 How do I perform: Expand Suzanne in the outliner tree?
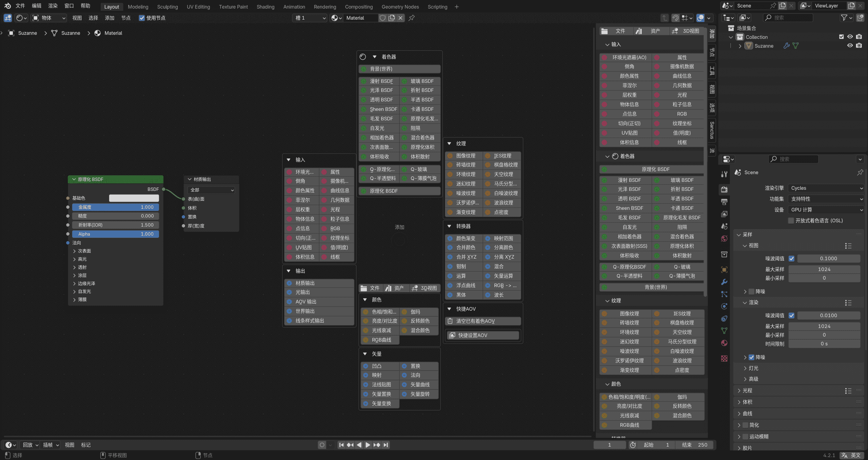click(740, 46)
